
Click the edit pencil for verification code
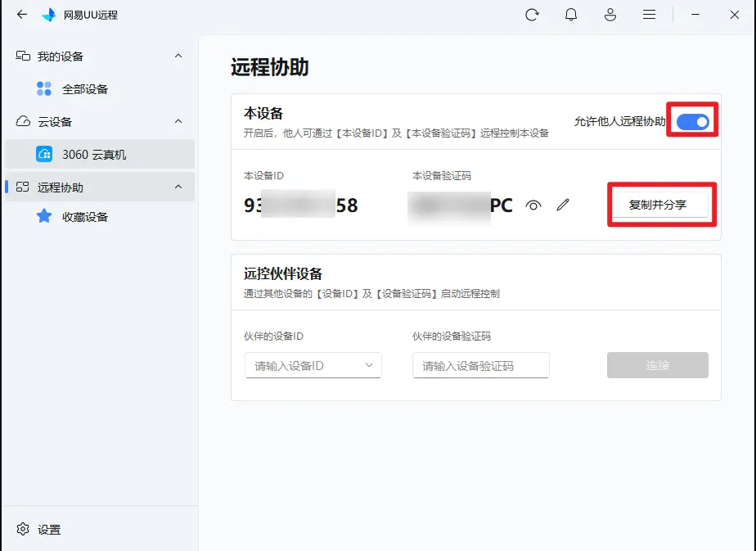[x=562, y=205]
